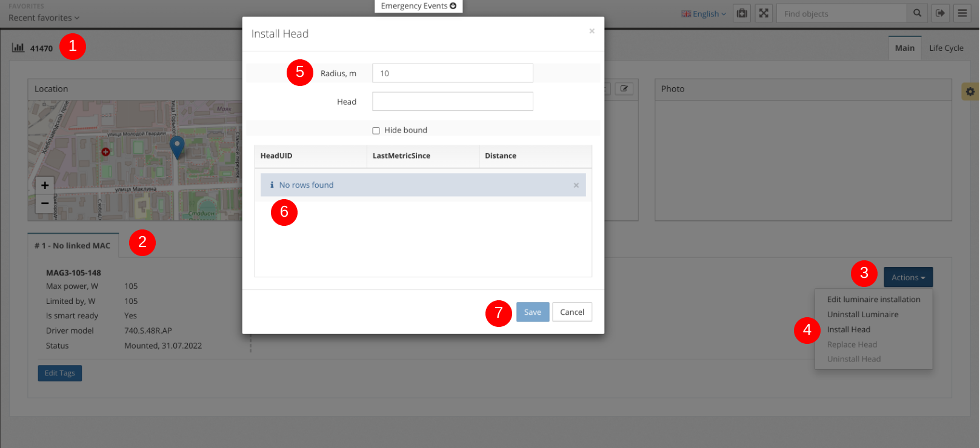Toggle fullscreen with the expand arrows icon
The width and height of the screenshot is (980, 448).
pyautogui.click(x=764, y=13)
